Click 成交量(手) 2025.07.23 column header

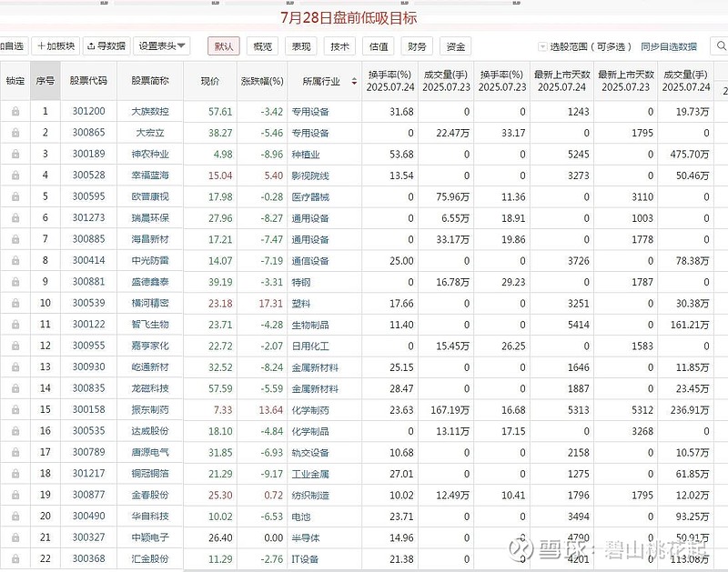pyautogui.click(x=446, y=81)
